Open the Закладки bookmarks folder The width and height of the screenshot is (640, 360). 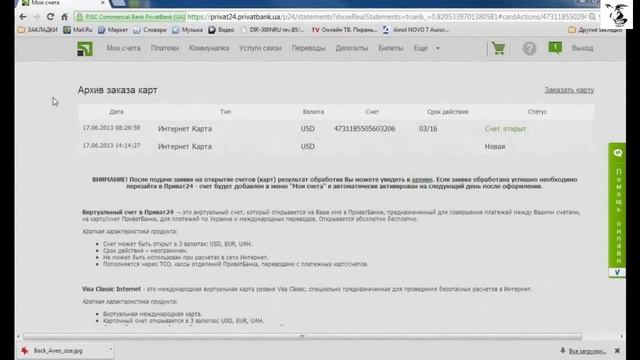coord(38,30)
